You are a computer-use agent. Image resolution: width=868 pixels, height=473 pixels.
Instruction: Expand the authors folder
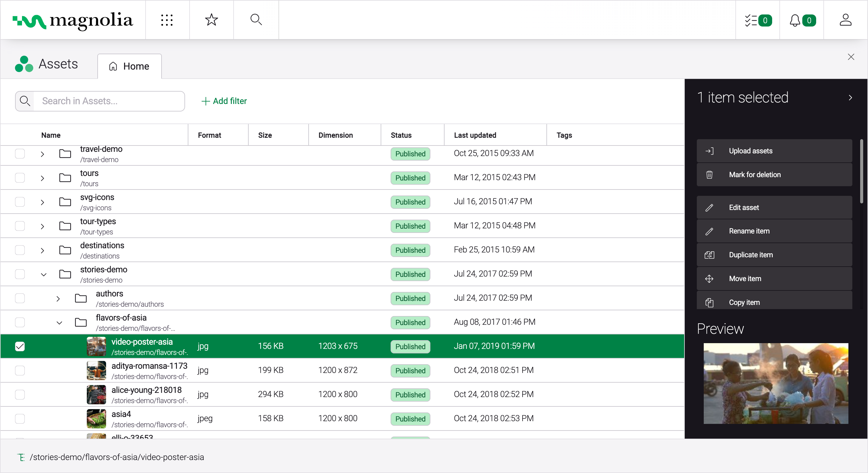58,299
